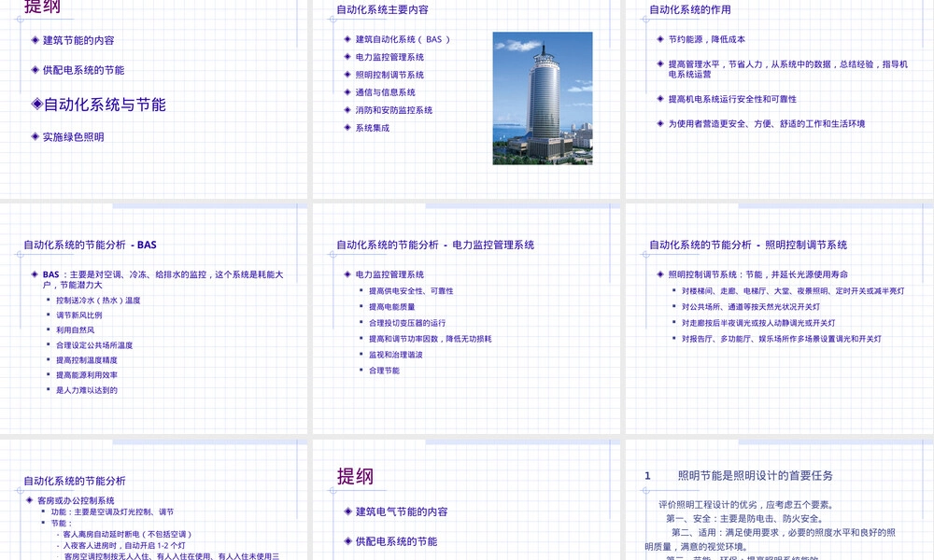Click sub-bullet 控制送冷水（热水）温度
This screenshot has height=560, width=934.
pos(98,301)
